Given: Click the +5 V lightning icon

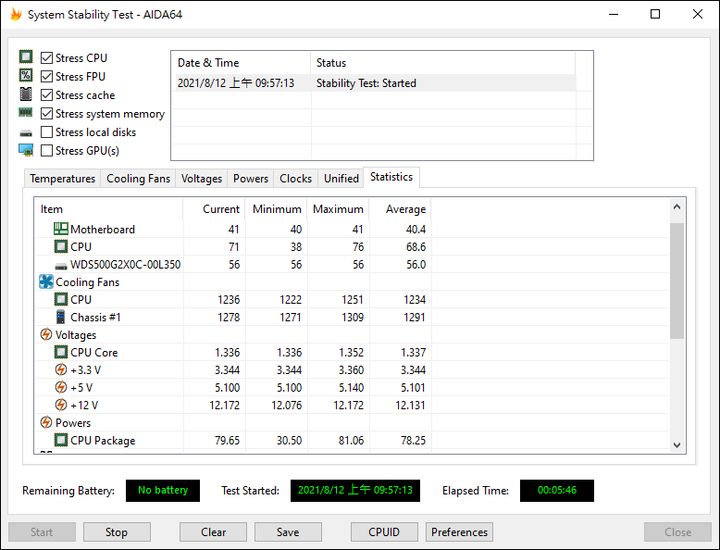Looking at the screenshot, I should pyautogui.click(x=61, y=387).
